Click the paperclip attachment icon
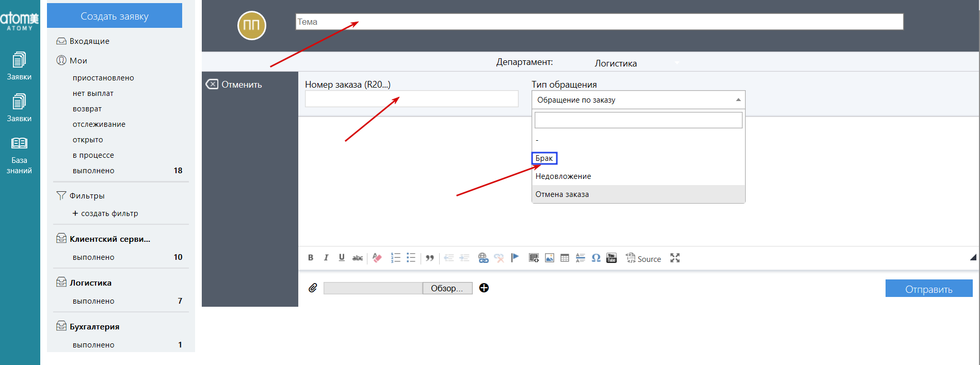The width and height of the screenshot is (980, 365). pyautogui.click(x=313, y=288)
